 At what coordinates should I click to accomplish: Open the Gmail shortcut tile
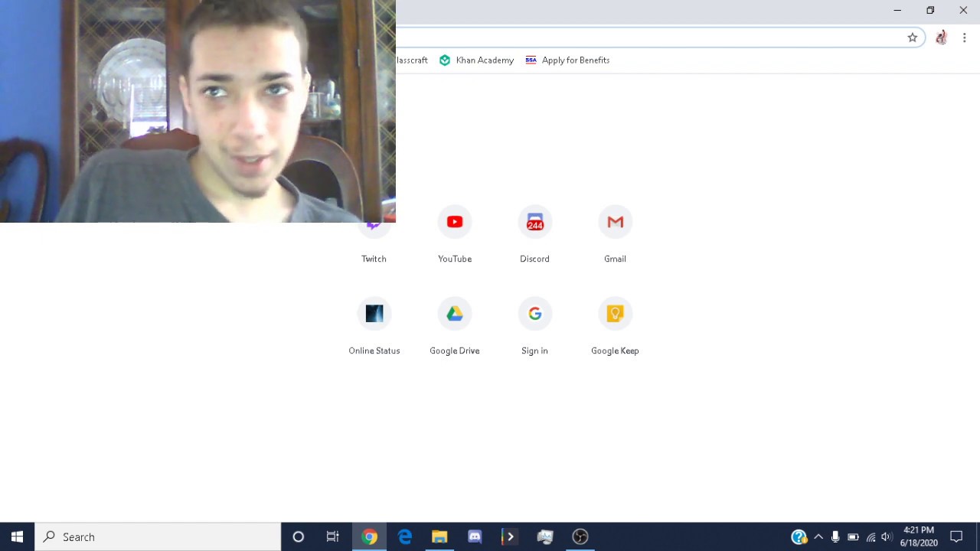click(615, 233)
